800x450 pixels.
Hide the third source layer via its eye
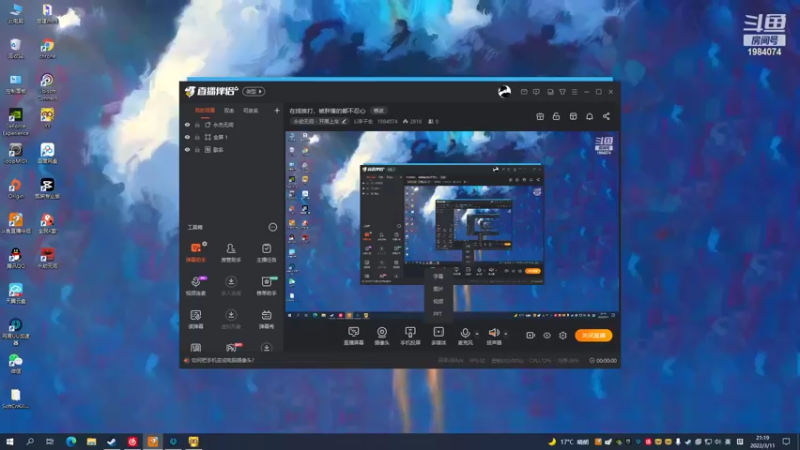[x=187, y=149]
